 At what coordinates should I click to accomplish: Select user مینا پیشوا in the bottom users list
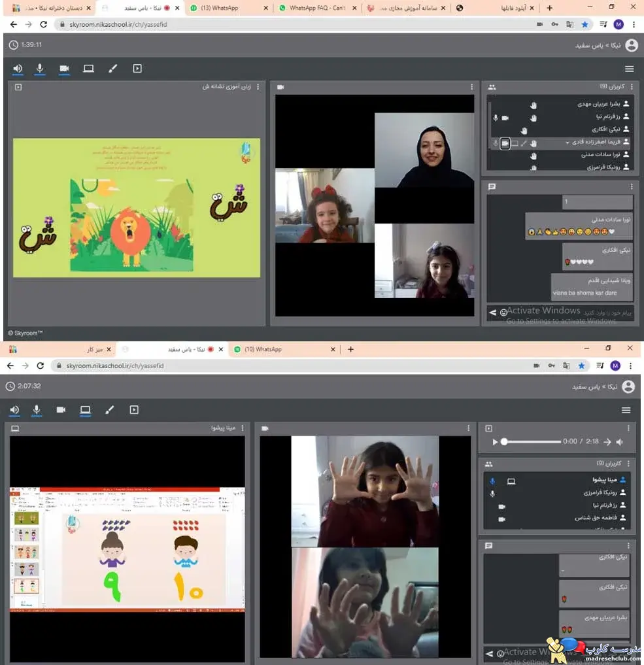point(557,480)
